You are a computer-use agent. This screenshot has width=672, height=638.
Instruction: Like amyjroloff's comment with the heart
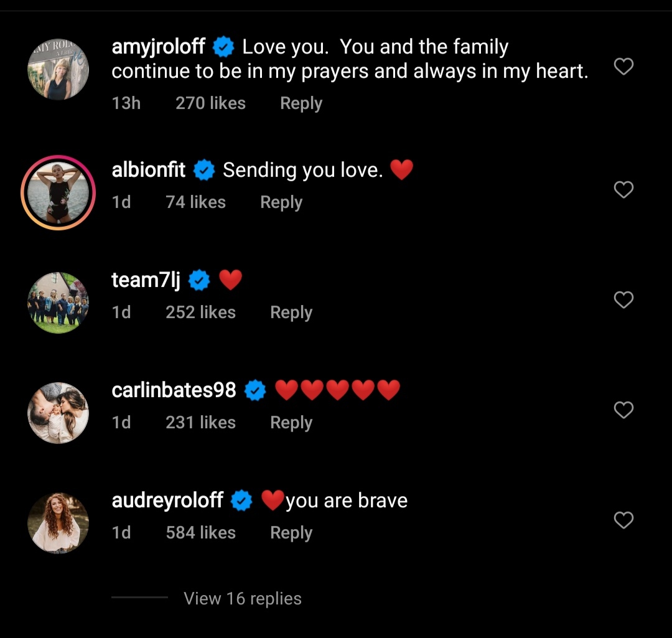point(623,67)
